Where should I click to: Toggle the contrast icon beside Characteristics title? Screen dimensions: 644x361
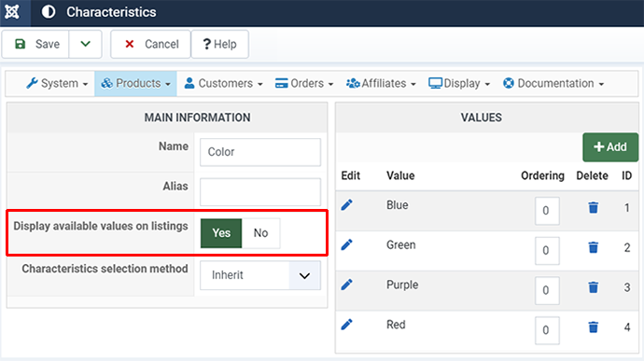[49, 12]
